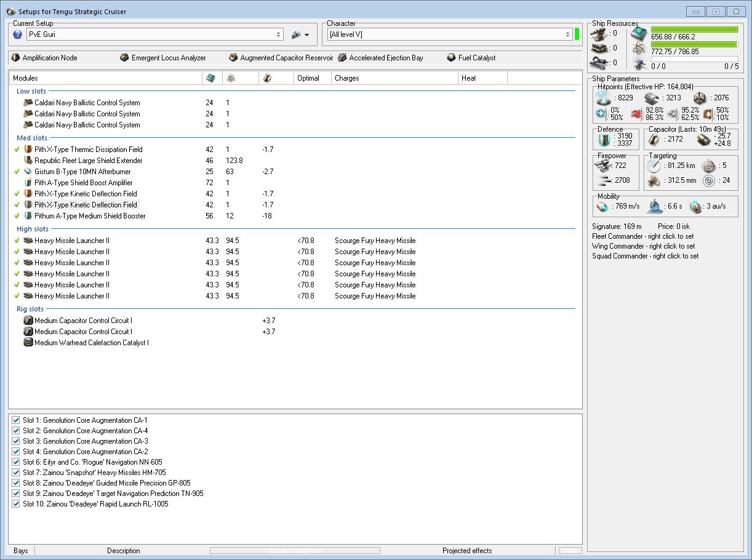752x560 pixels.
Task: Uncheck Slot 10 Rapid Launch RL-1005
Action: (16, 504)
